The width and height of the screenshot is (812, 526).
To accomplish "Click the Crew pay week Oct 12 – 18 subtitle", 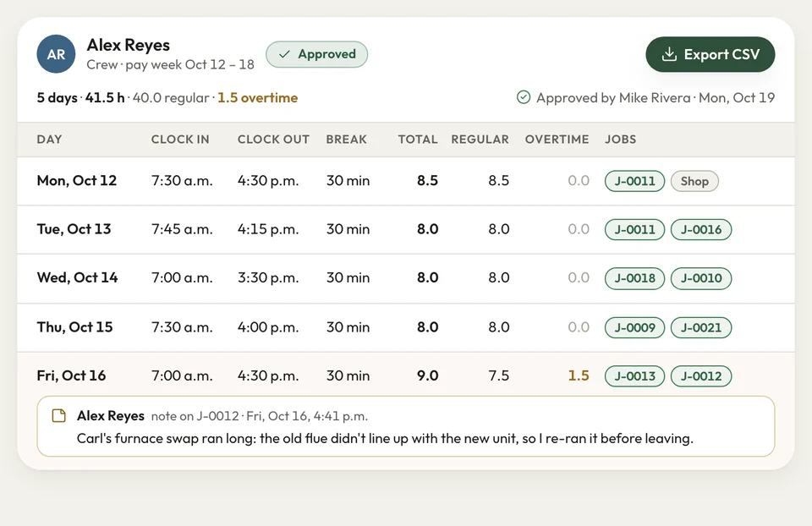I will [x=170, y=65].
